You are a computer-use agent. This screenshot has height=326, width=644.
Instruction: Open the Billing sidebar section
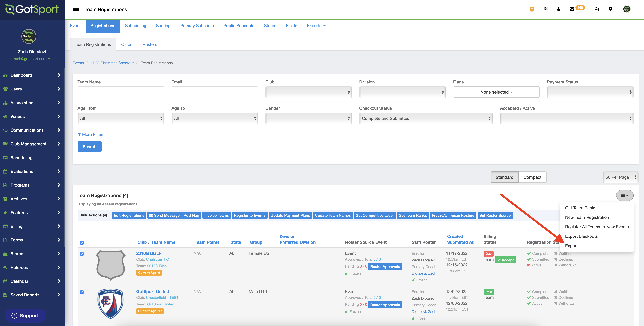coord(32,226)
